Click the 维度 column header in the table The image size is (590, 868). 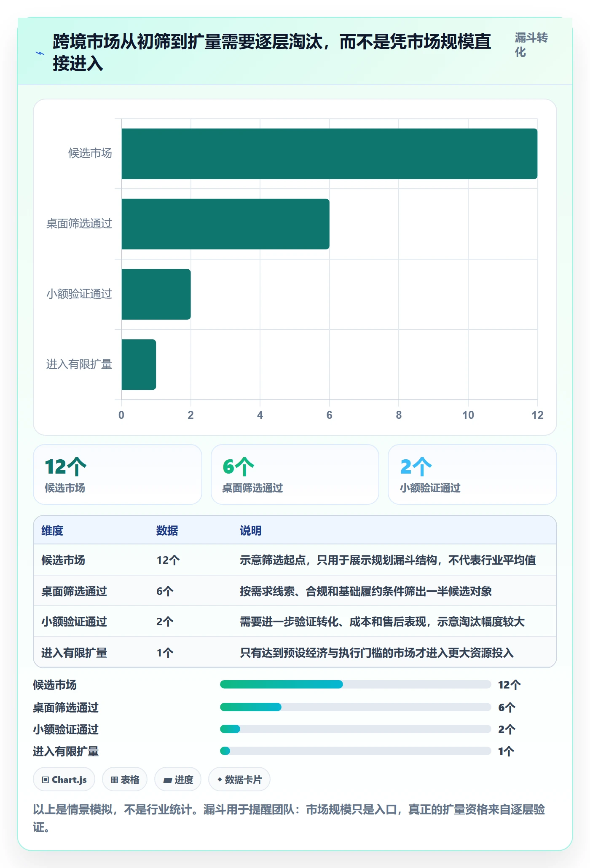pyautogui.click(x=52, y=530)
